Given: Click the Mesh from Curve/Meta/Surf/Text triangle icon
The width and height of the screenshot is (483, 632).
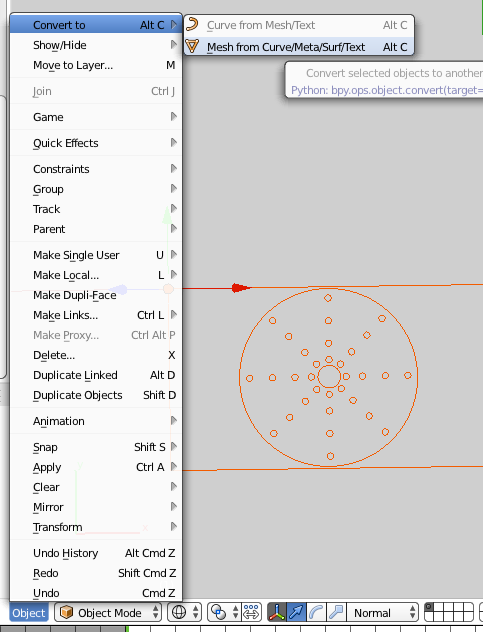Looking at the screenshot, I should coord(192,46).
